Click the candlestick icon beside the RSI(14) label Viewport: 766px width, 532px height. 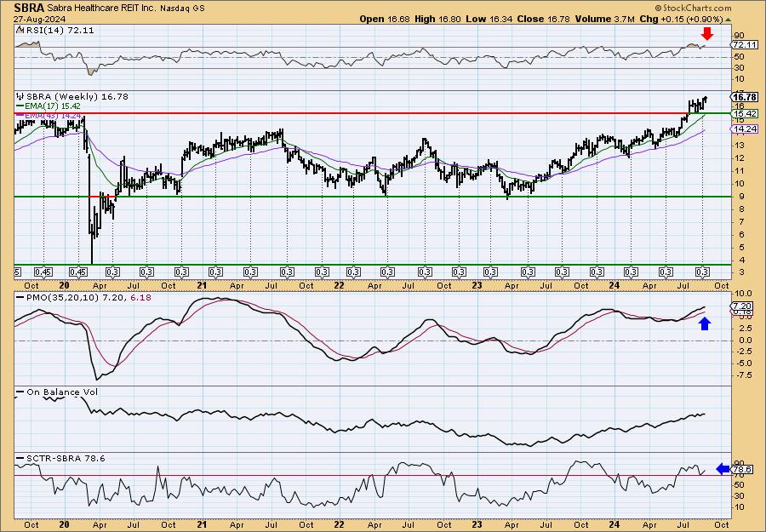click(20, 31)
